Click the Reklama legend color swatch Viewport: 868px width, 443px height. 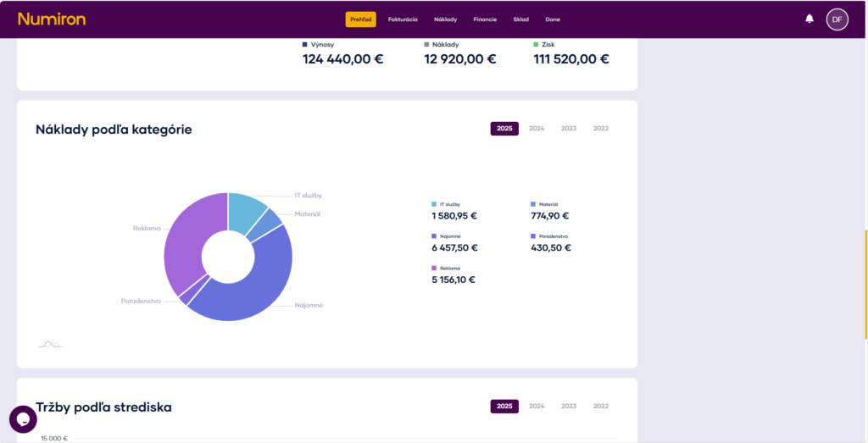coord(433,268)
